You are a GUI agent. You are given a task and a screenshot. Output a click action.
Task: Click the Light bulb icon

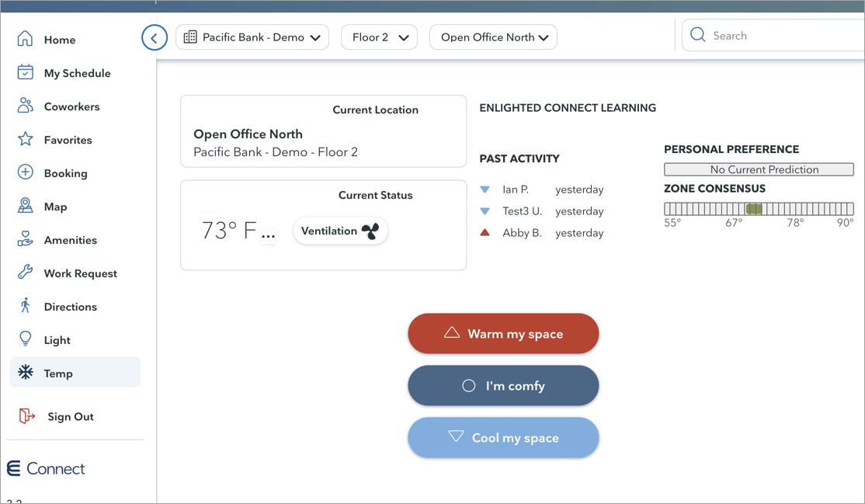pos(25,339)
